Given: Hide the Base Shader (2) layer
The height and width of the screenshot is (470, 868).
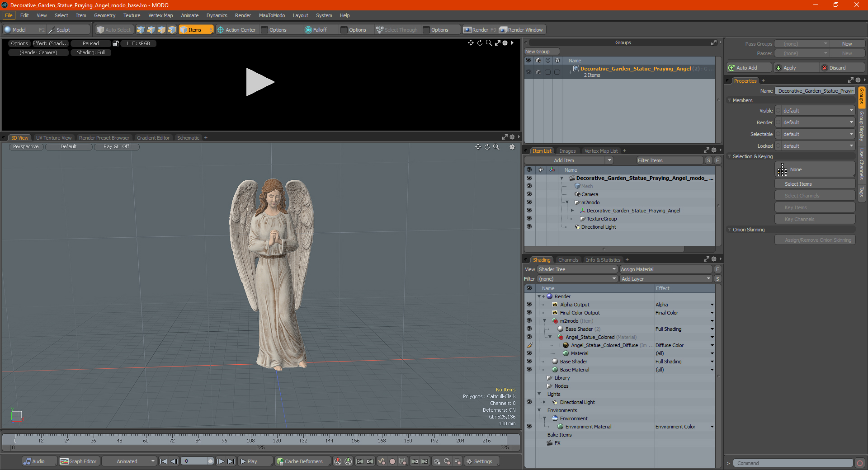Looking at the screenshot, I should 529,329.
